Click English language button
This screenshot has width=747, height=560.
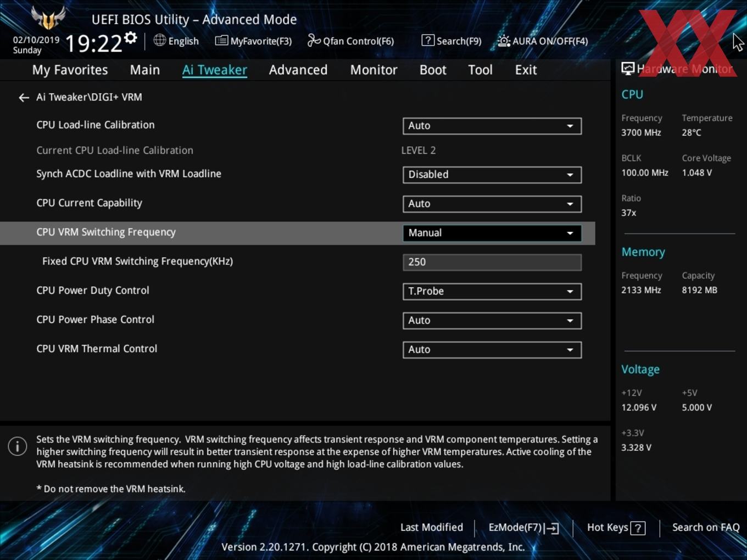tap(183, 41)
